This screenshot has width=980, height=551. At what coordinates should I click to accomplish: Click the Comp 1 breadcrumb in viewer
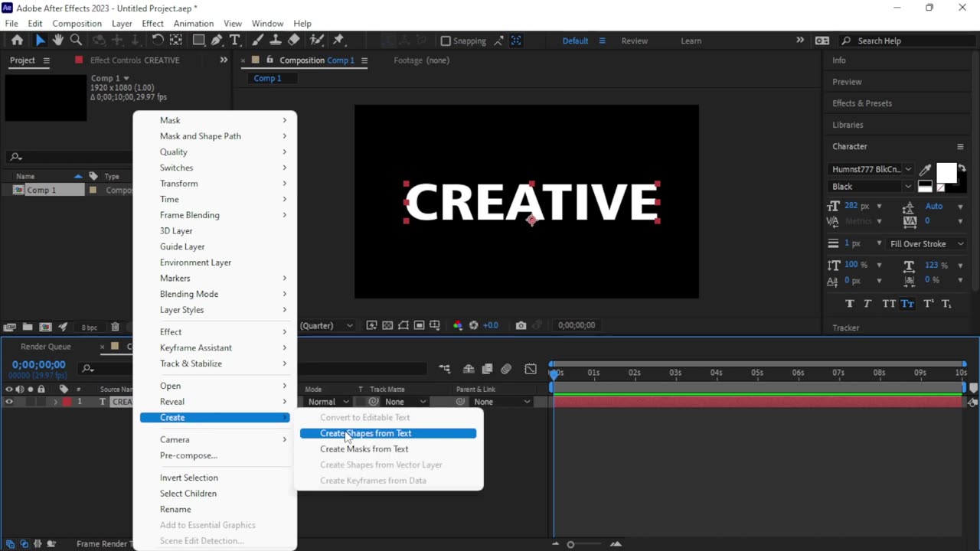click(267, 78)
